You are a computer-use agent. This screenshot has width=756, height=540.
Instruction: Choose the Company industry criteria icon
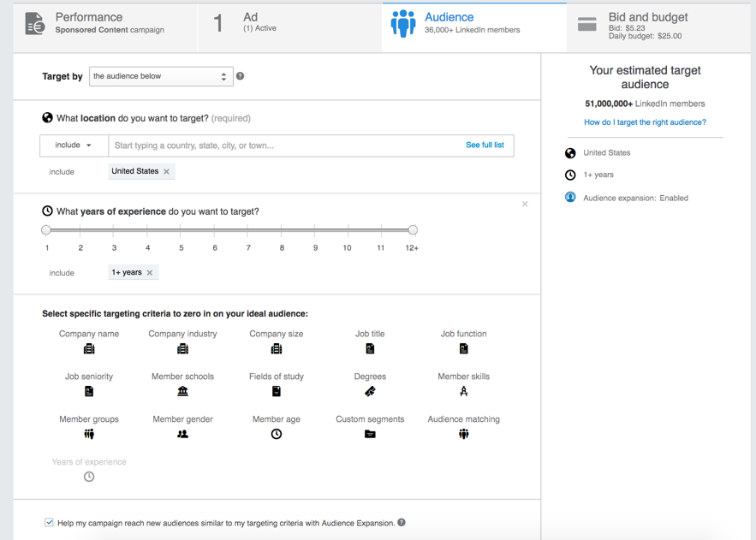click(x=182, y=349)
